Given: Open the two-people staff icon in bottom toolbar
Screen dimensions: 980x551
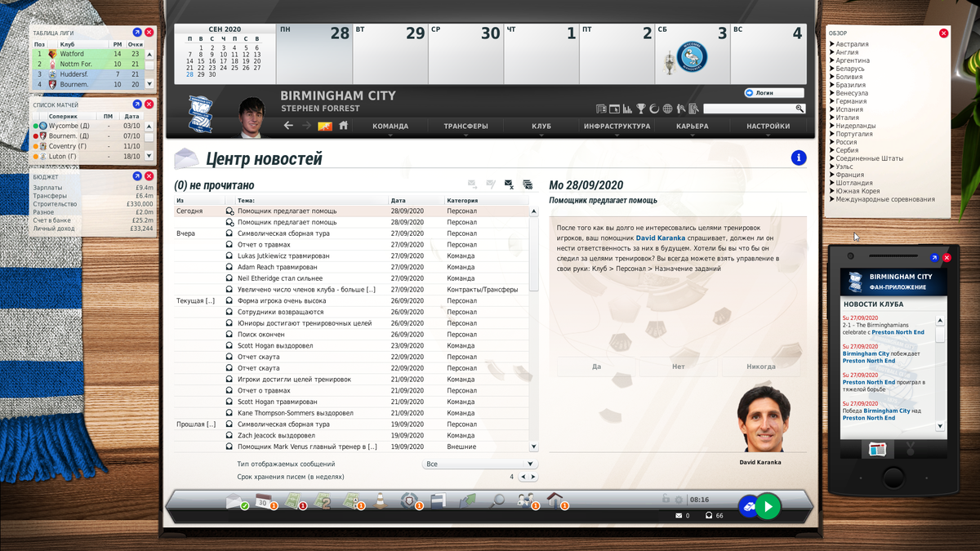Looking at the screenshot, I should pyautogui.click(x=525, y=501).
